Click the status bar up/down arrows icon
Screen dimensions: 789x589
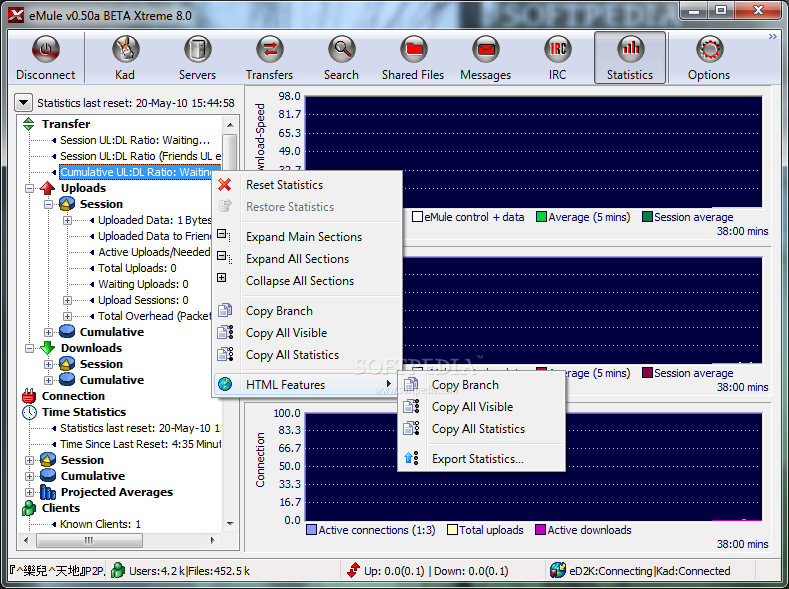(x=353, y=570)
